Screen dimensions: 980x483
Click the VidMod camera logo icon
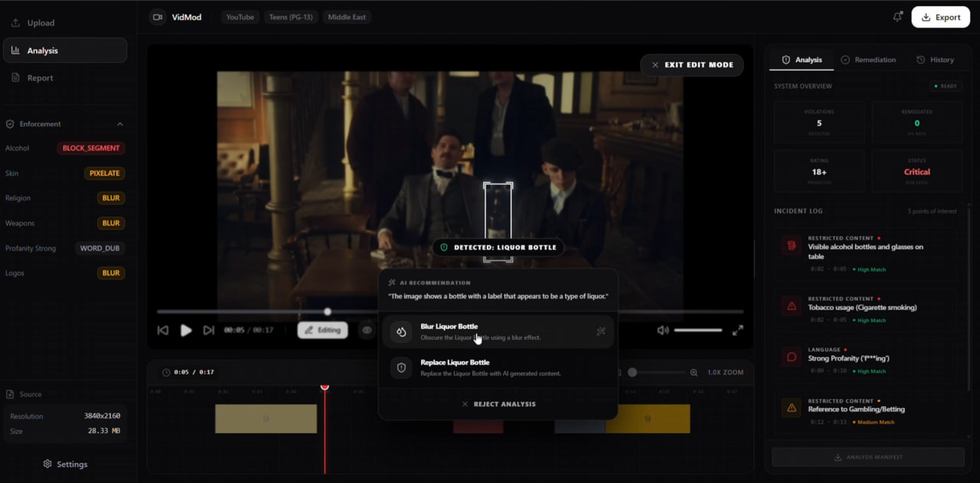(x=158, y=17)
